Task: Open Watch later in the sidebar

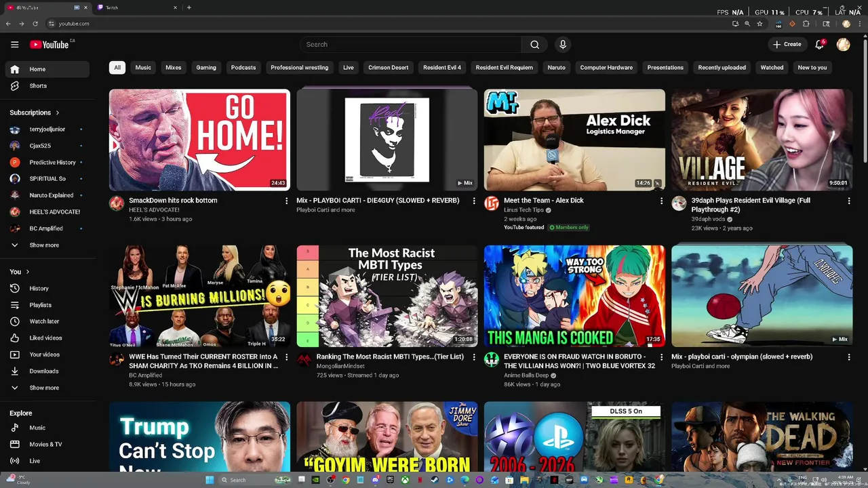Action: pos(47,321)
